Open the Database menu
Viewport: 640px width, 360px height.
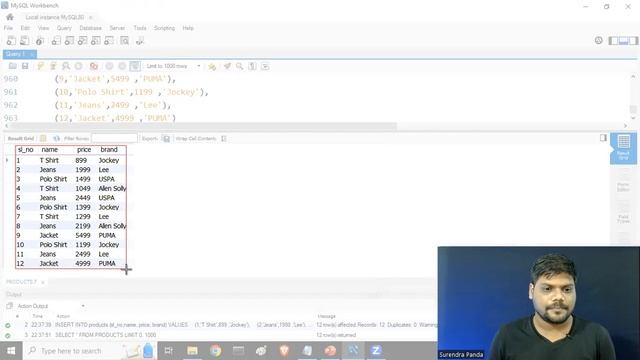click(91, 28)
